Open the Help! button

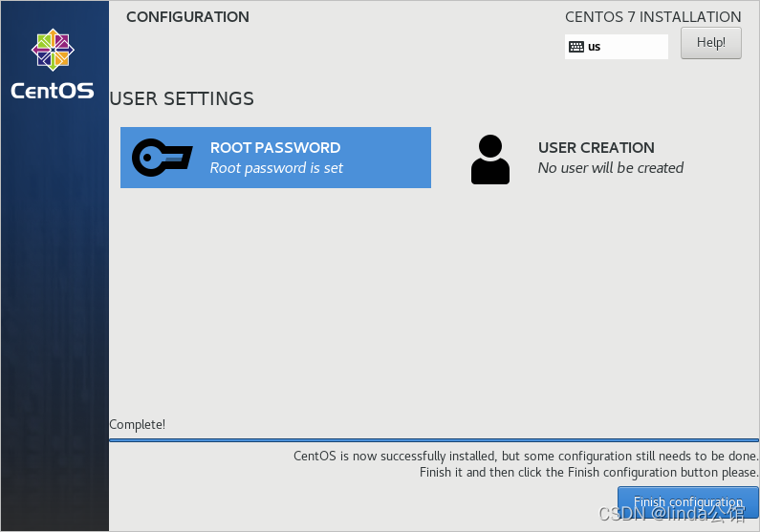pyautogui.click(x=711, y=43)
